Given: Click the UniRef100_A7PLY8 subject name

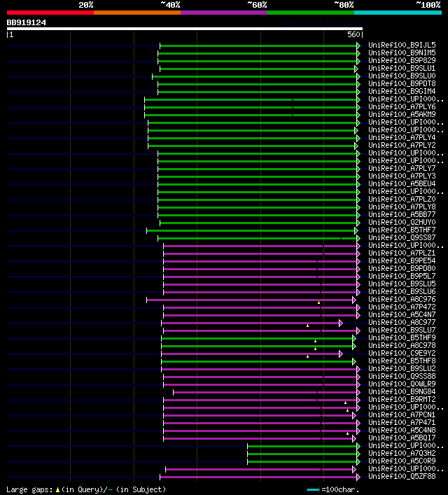Looking at the screenshot, I should 402,207.
